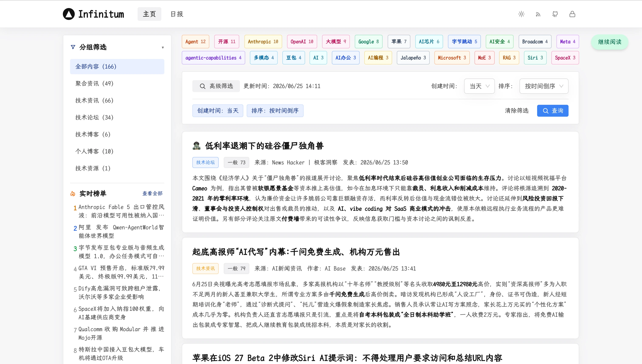Select the AI办公 3 tag
The image size is (642, 364).
click(x=345, y=58)
